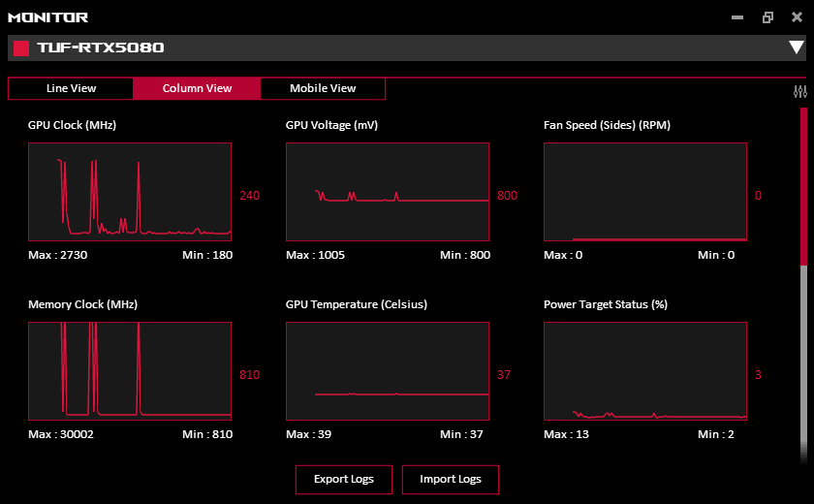Click the current GPU clock value 240
Screen dimensions: 814x504
tap(249, 196)
